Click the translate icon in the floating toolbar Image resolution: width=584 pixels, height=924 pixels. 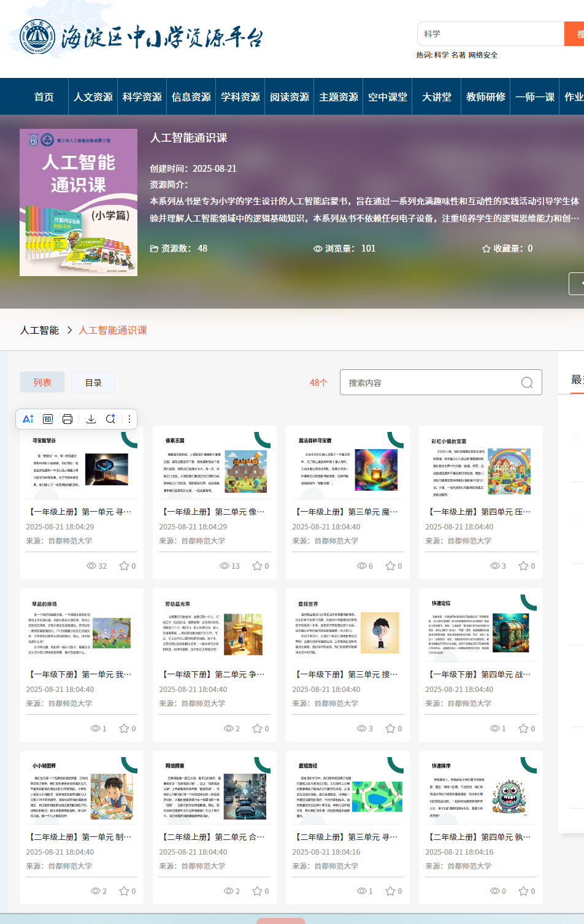[48, 419]
